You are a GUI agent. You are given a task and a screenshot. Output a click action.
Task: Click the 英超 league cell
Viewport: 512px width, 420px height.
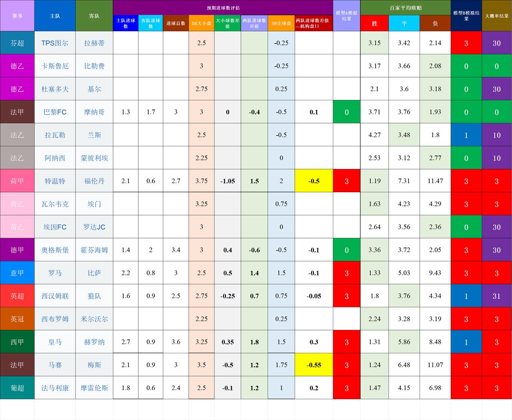pos(17,296)
